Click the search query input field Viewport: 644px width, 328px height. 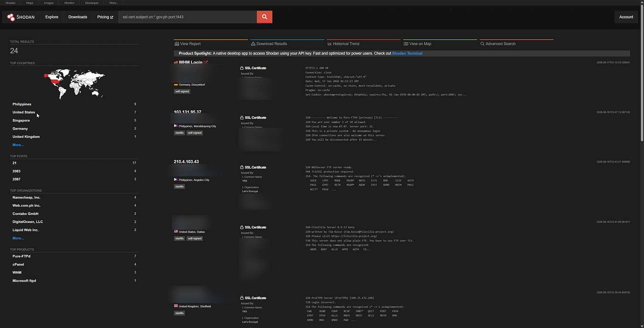tap(187, 17)
